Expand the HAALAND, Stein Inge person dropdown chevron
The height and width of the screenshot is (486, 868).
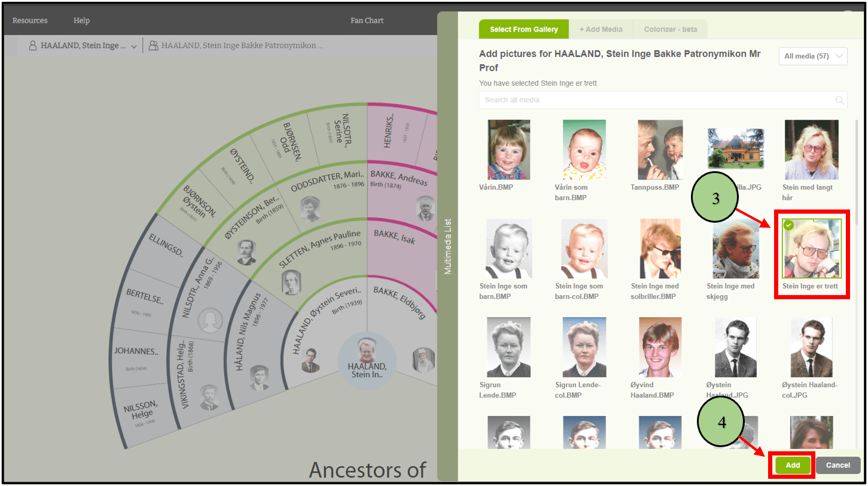[134, 46]
